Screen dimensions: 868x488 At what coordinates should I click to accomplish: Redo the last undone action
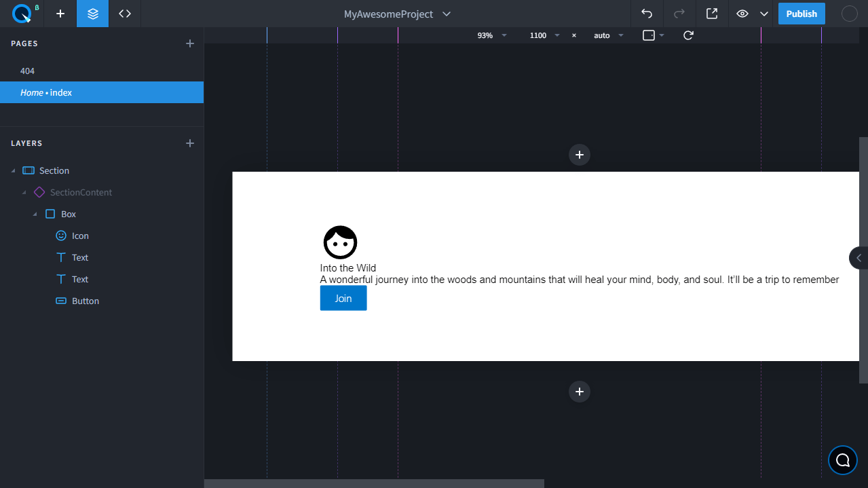click(x=679, y=14)
